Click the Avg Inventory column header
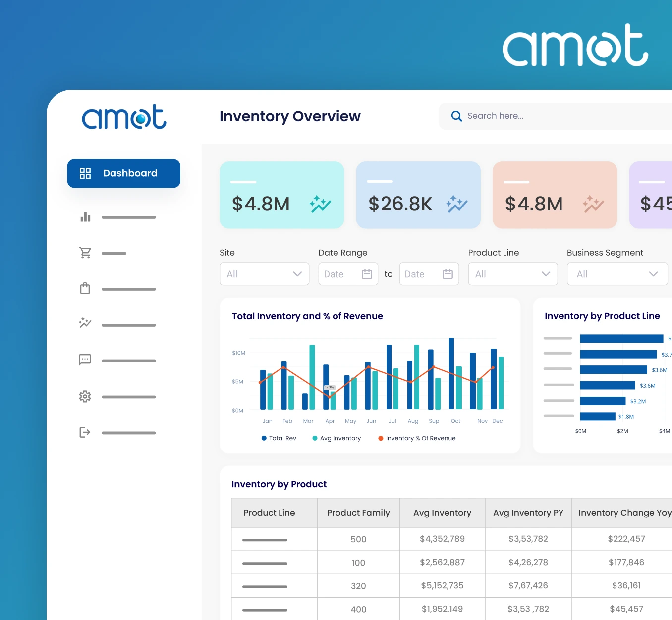This screenshot has height=620, width=672. pos(443,513)
